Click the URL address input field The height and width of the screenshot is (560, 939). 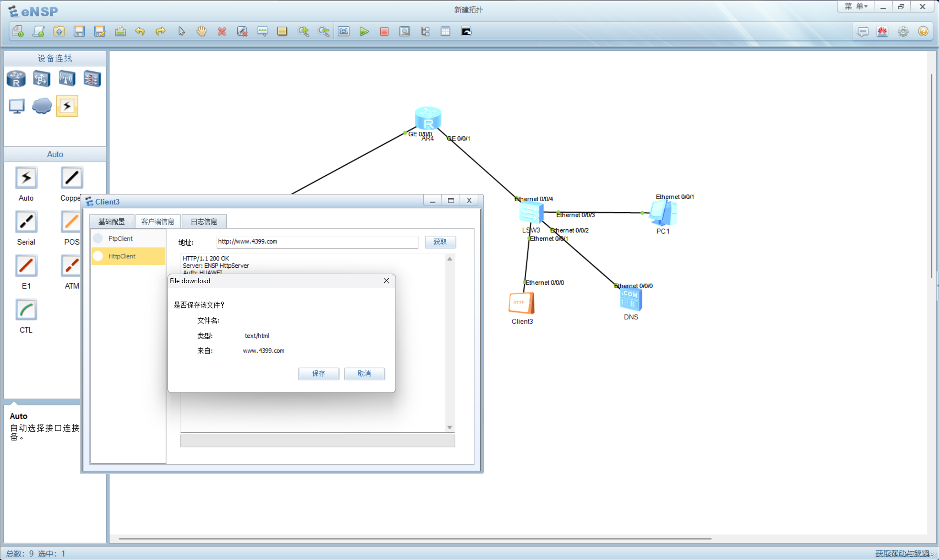point(317,242)
